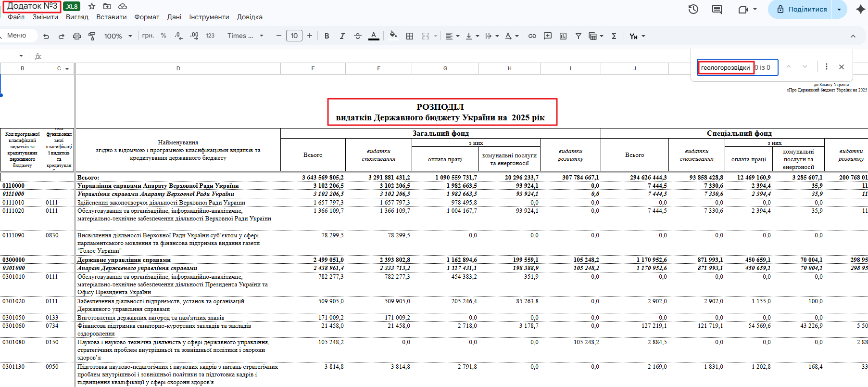Redo the last undone action
Viewport: 868px width, 387px height.
[x=62, y=36]
